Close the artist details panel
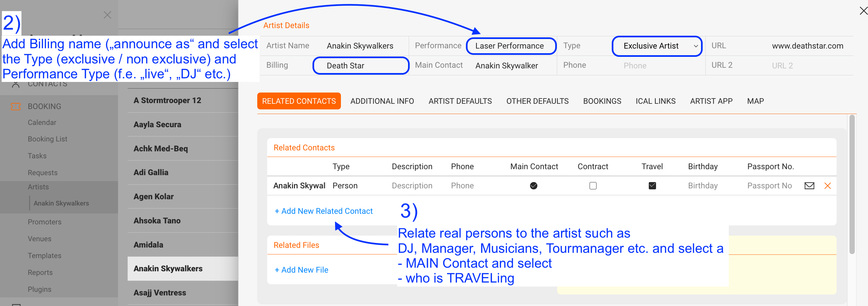The width and height of the screenshot is (868, 306). click(x=863, y=11)
